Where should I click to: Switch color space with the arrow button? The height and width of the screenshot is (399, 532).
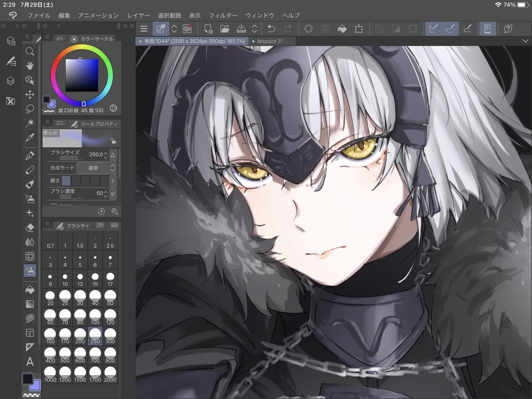tap(113, 108)
